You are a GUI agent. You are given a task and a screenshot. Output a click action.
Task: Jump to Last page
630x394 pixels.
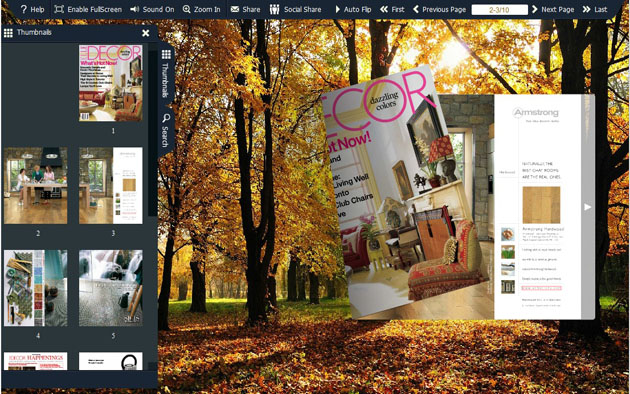[x=595, y=9]
